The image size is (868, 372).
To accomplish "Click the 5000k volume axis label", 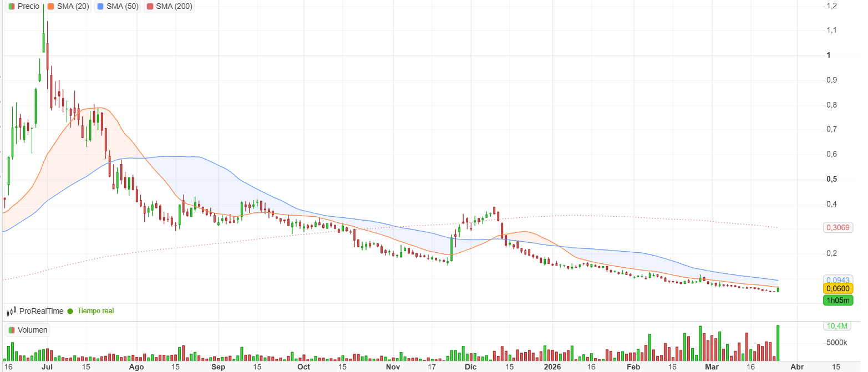I will coord(837,343).
